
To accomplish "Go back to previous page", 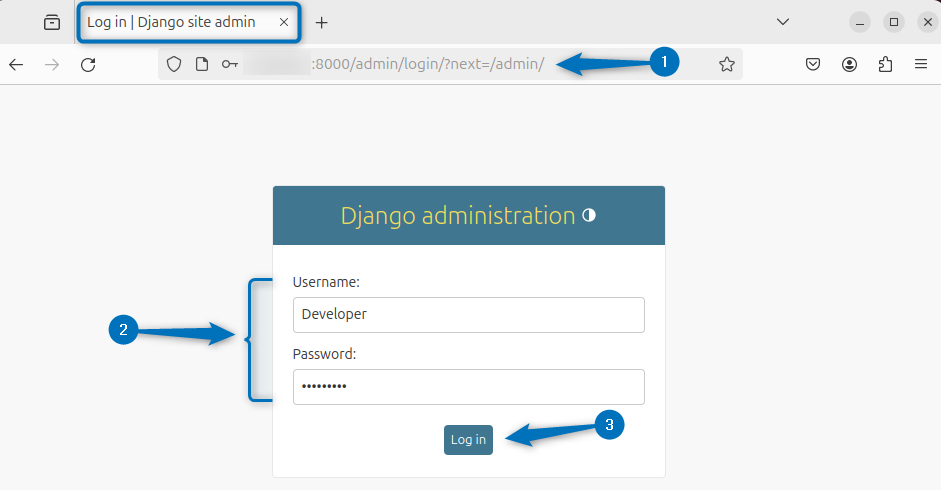I will click(16, 64).
